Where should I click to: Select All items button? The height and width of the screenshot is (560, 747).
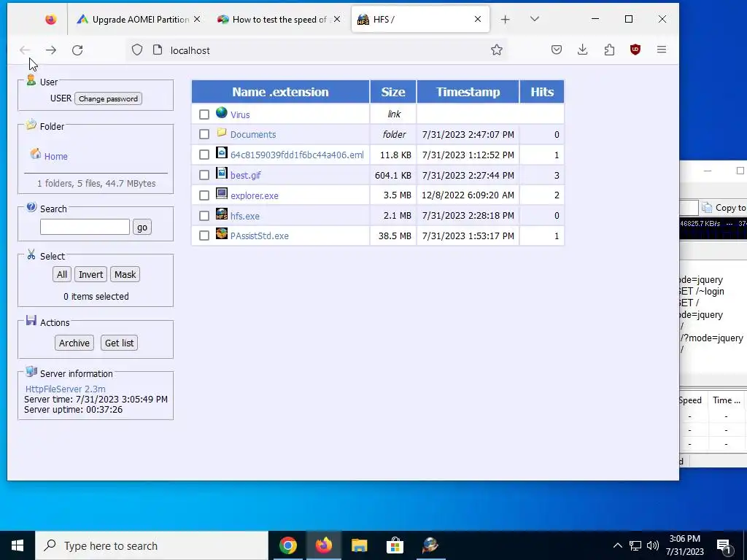click(x=62, y=274)
